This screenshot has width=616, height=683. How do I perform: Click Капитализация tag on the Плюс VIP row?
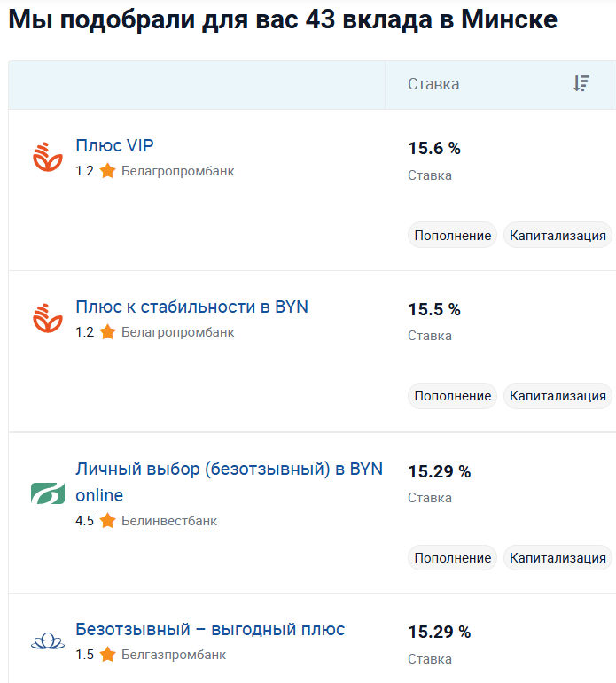pyautogui.click(x=558, y=236)
